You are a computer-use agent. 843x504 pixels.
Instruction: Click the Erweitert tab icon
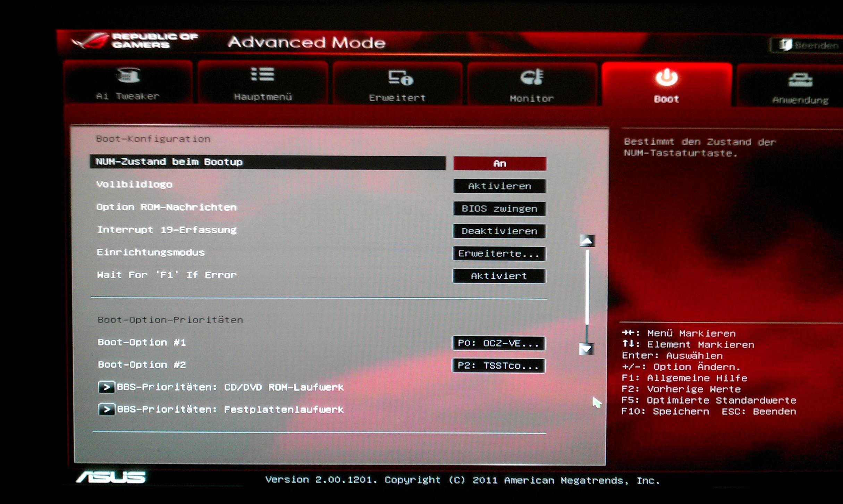400,77
